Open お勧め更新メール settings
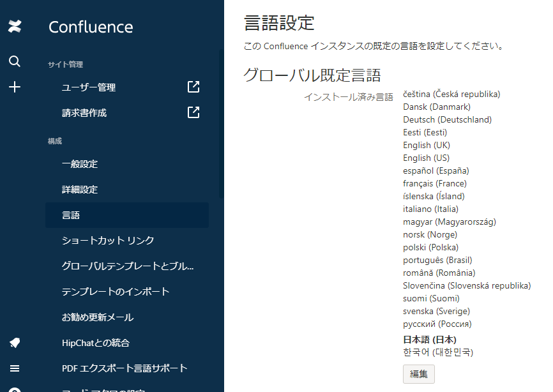Viewport: 553px width, 392px height. click(98, 317)
